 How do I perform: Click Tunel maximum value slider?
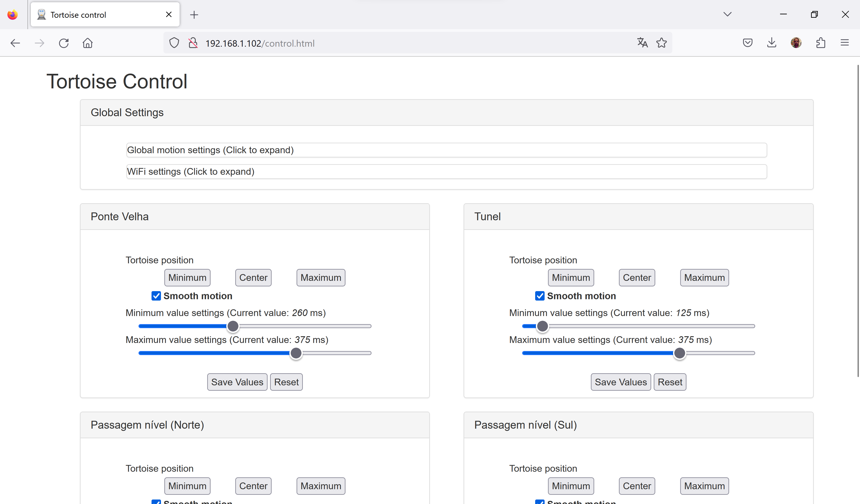[638, 353]
